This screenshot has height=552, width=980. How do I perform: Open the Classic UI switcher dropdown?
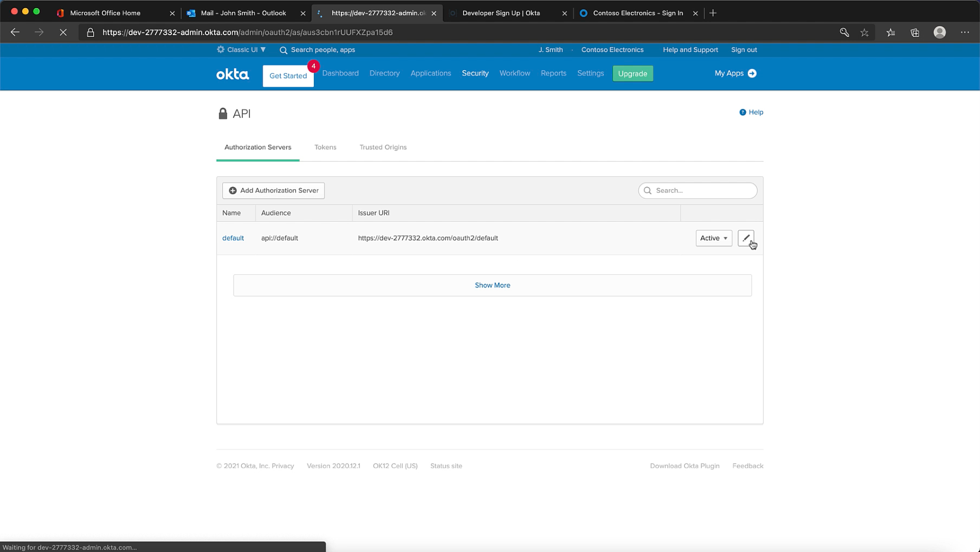(x=241, y=50)
